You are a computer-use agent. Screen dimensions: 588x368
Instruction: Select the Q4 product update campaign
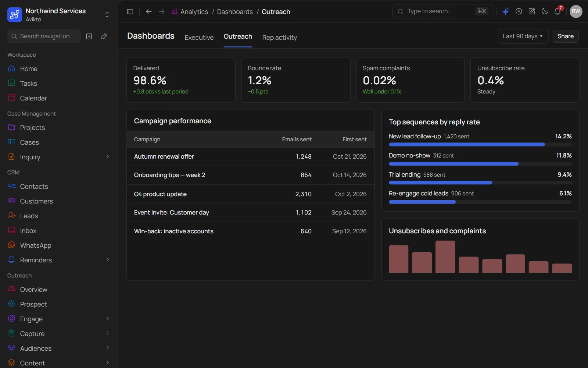[x=250, y=194]
